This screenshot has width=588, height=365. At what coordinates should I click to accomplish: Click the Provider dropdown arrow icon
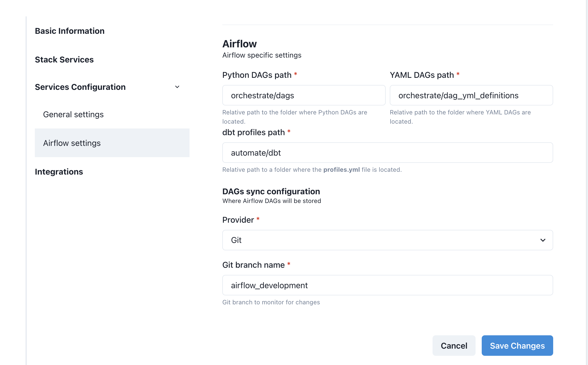point(543,240)
